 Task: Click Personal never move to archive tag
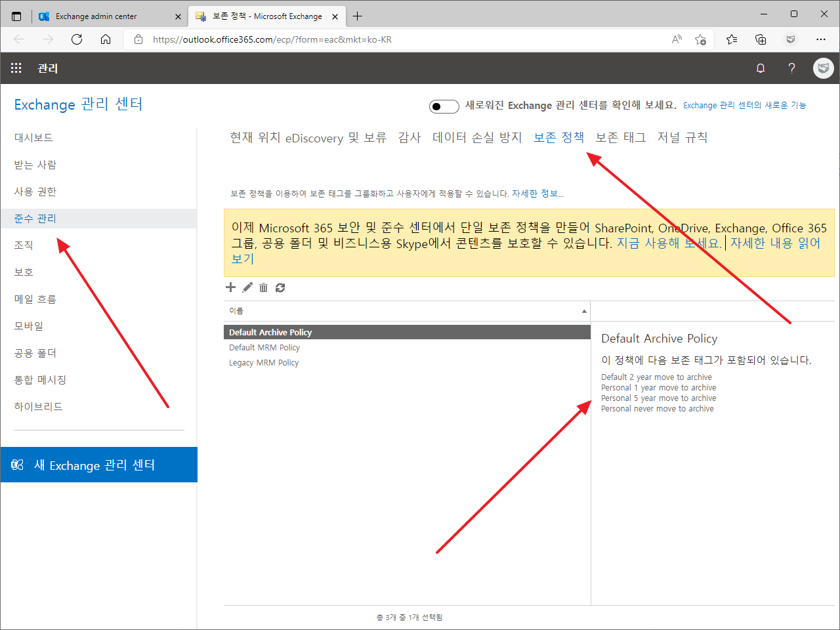pos(657,409)
